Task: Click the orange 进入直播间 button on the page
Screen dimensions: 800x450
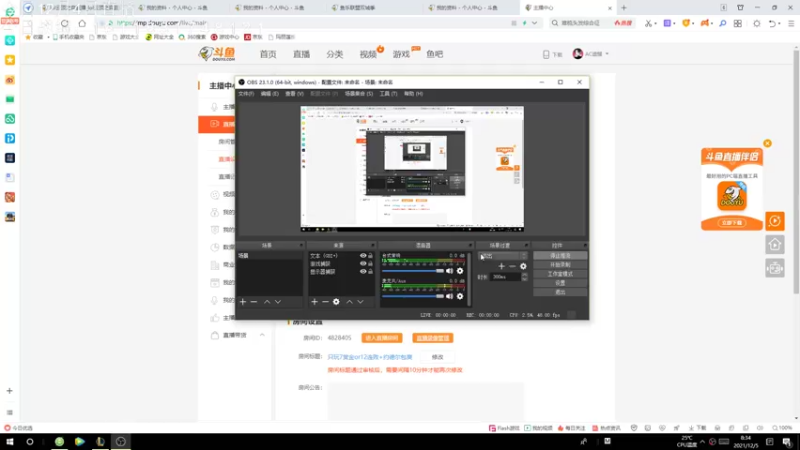Action: 382,338
